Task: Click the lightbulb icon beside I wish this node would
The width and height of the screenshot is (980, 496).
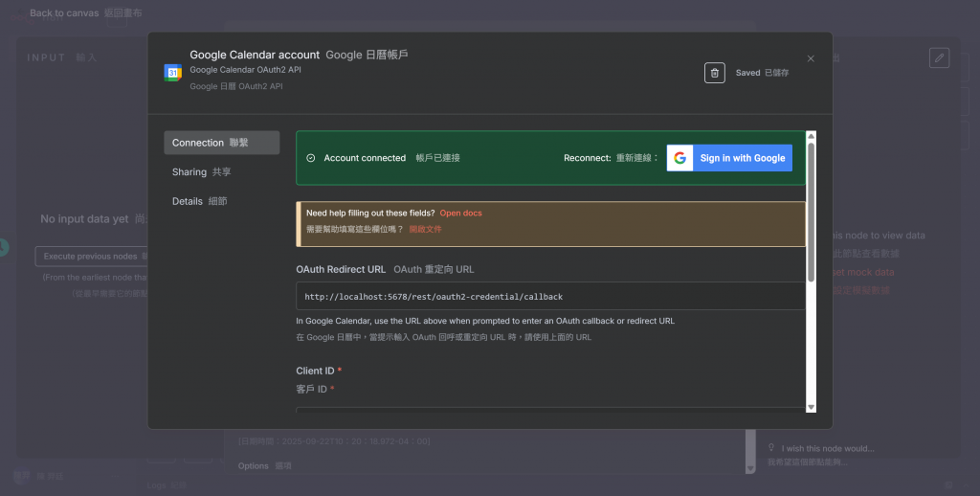Action: click(x=771, y=448)
